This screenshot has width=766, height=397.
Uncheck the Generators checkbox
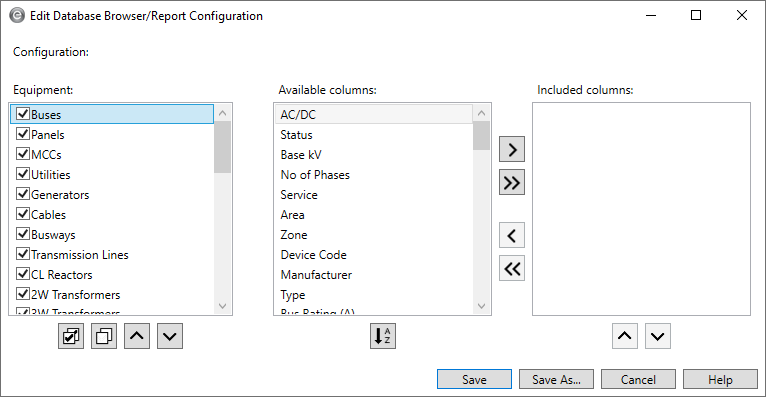click(x=23, y=194)
